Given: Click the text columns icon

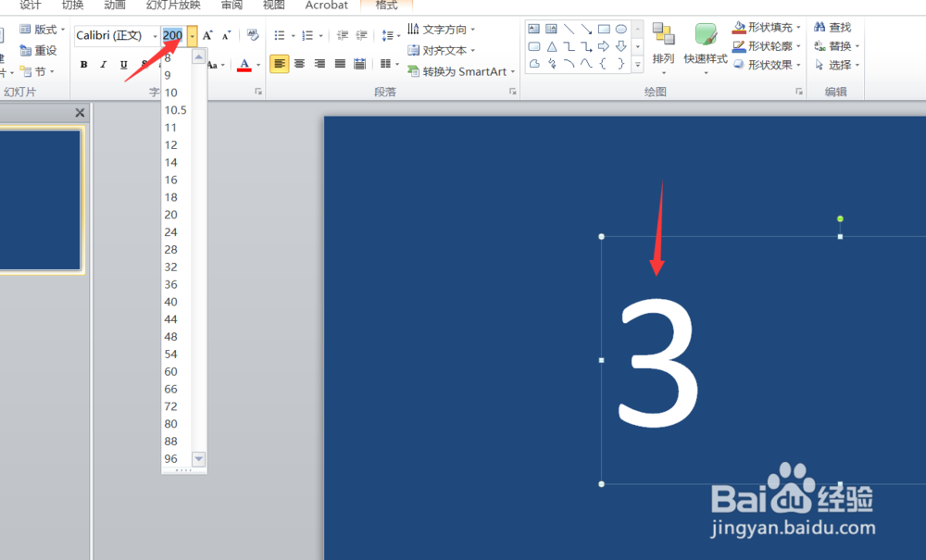Looking at the screenshot, I should click(x=385, y=64).
